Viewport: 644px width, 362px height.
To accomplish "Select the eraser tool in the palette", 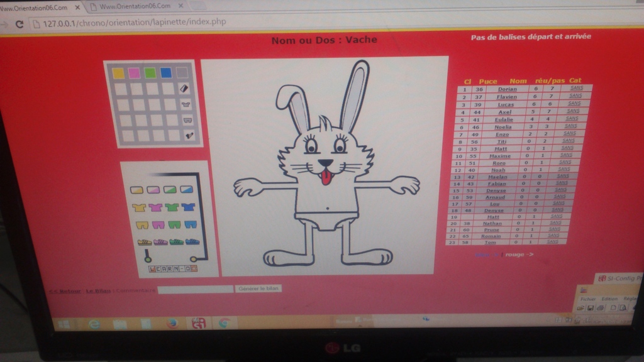I will tap(184, 89).
